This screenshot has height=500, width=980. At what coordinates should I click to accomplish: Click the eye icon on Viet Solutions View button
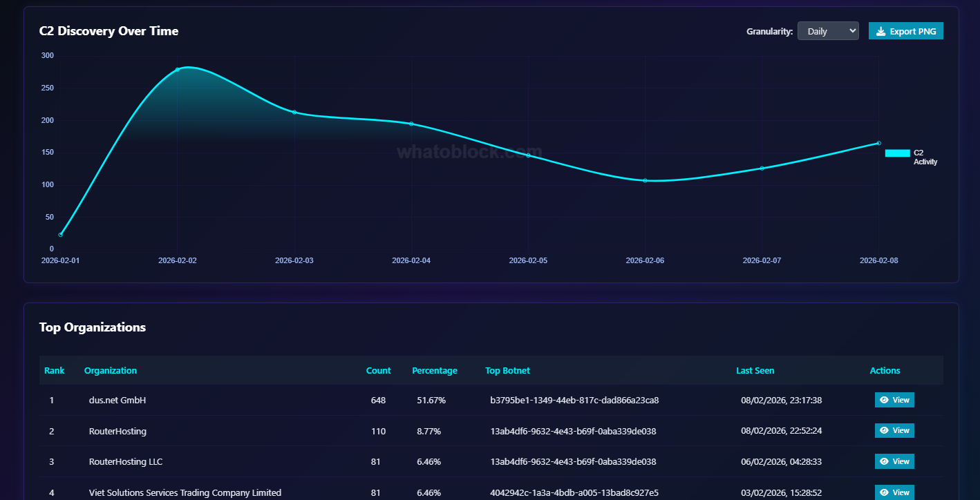(884, 492)
